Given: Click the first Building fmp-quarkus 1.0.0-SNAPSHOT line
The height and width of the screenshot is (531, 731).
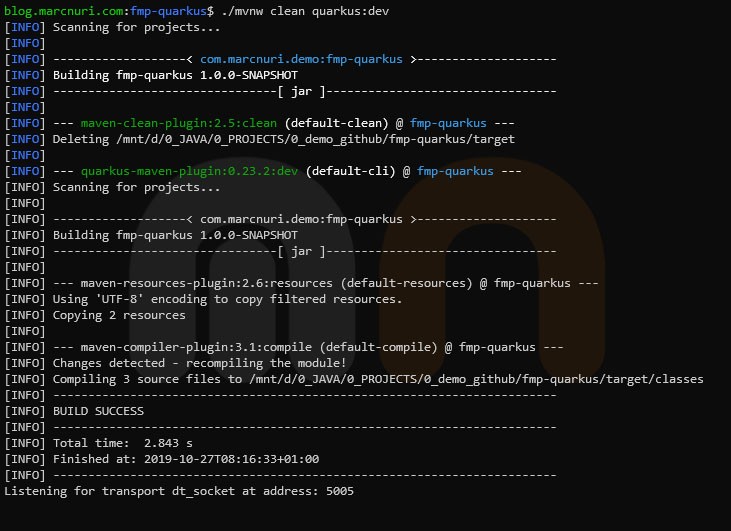Looking at the screenshot, I should (x=151, y=75).
